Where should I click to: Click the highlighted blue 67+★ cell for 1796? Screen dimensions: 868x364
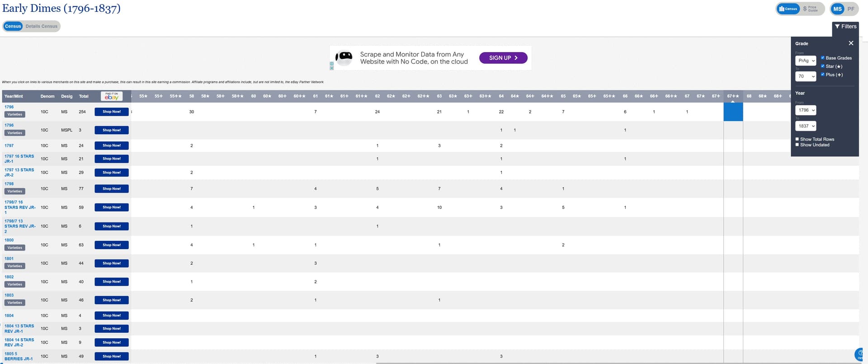pos(733,112)
